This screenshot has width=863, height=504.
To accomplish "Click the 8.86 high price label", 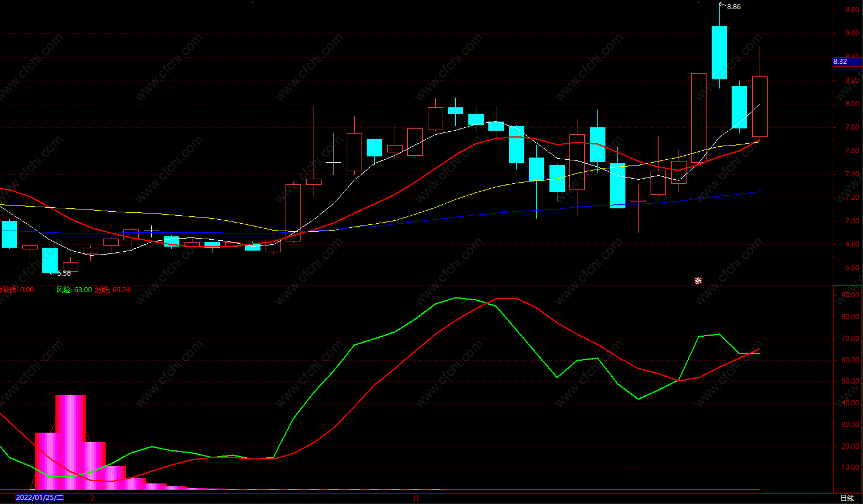I will click(x=734, y=7).
